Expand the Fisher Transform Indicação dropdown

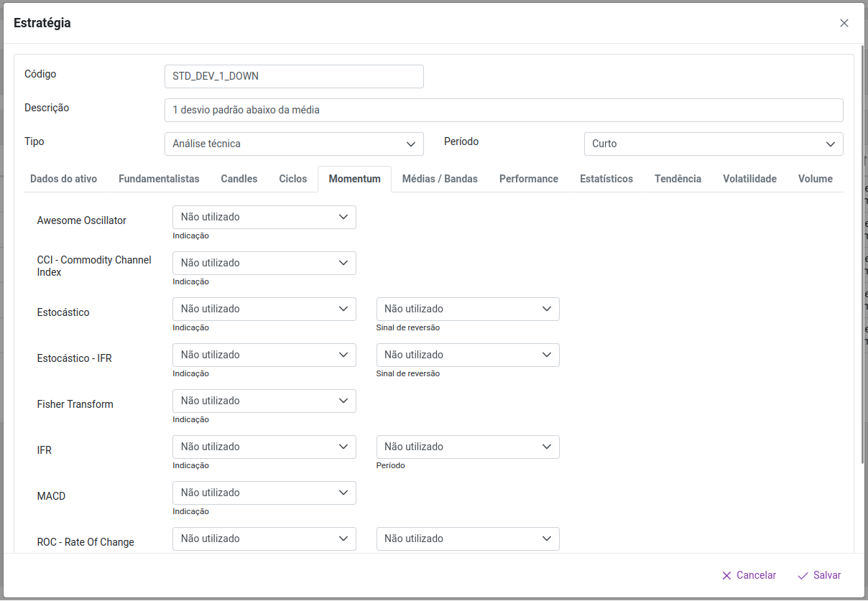coord(264,401)
